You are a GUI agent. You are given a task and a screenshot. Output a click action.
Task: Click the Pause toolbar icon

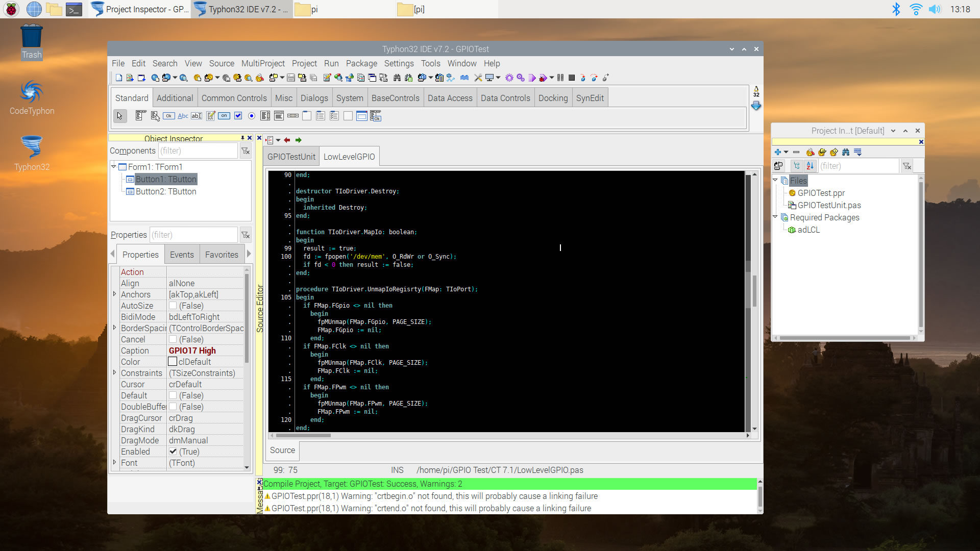(x=560, y=78)
